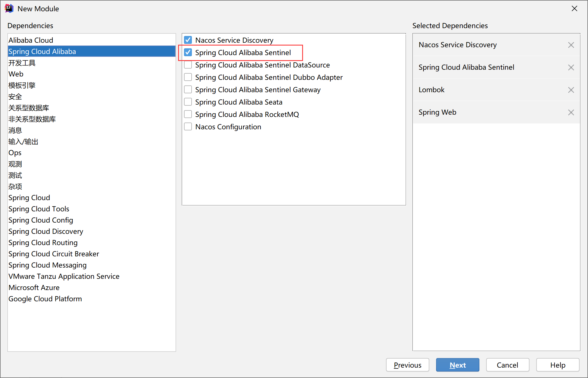Open Help for this dialog

tap(558, 365)
